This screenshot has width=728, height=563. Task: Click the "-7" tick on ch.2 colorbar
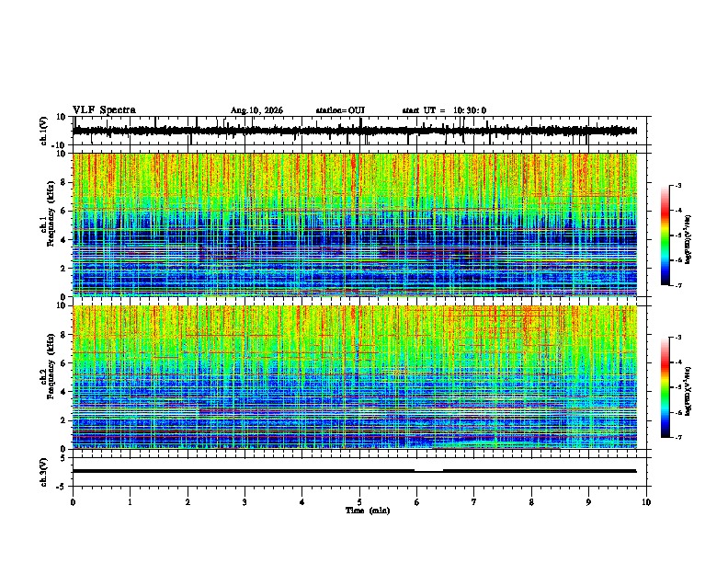[677, 437]
